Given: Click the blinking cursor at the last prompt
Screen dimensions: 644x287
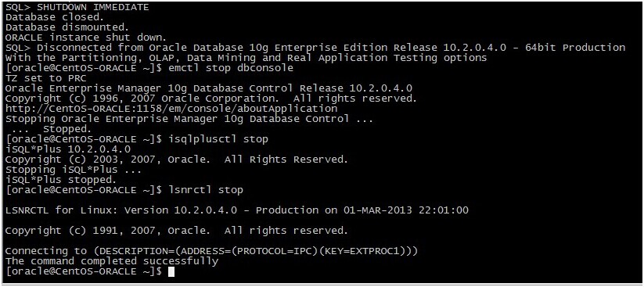Looking at the screenshot, I should (x=171, y=272).
